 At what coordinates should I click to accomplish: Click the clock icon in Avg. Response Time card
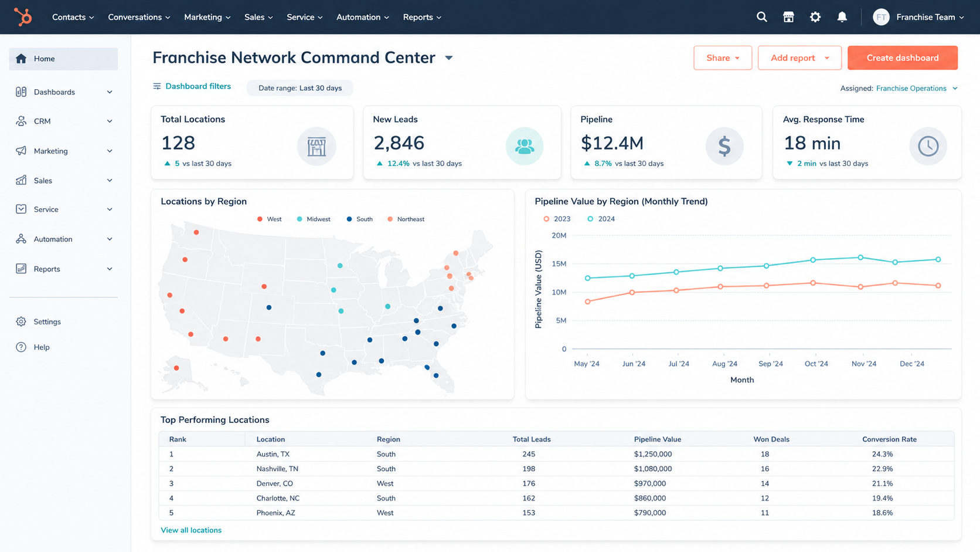(x=928, y=147)
